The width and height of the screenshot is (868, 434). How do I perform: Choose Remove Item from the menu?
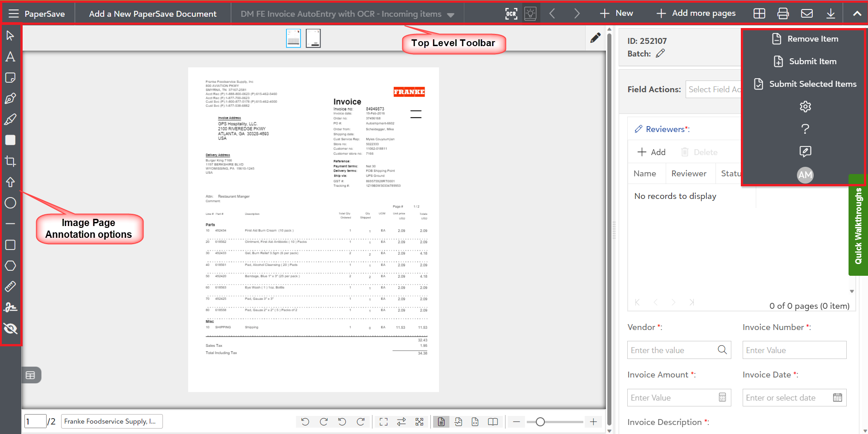point(806,39)
